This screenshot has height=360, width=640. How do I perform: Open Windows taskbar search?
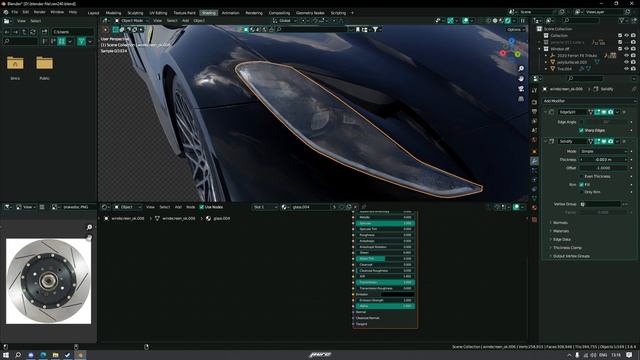pyautogui.click(x=18, y=355)
